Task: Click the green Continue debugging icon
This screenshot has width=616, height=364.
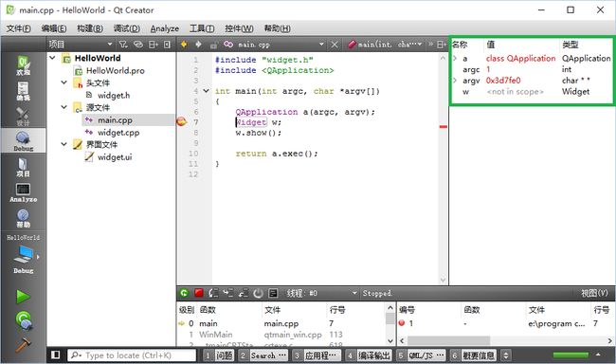Action: tap(184, 293)
